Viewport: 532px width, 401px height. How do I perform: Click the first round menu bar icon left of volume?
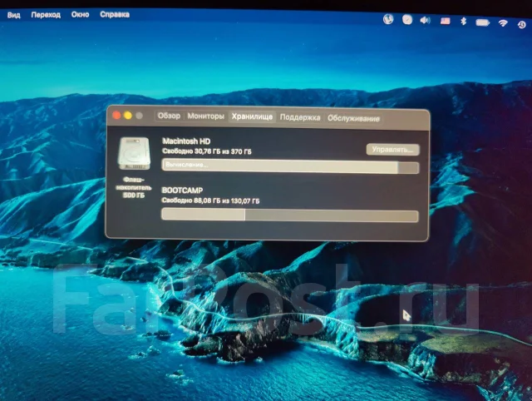[x=388, y=19]
